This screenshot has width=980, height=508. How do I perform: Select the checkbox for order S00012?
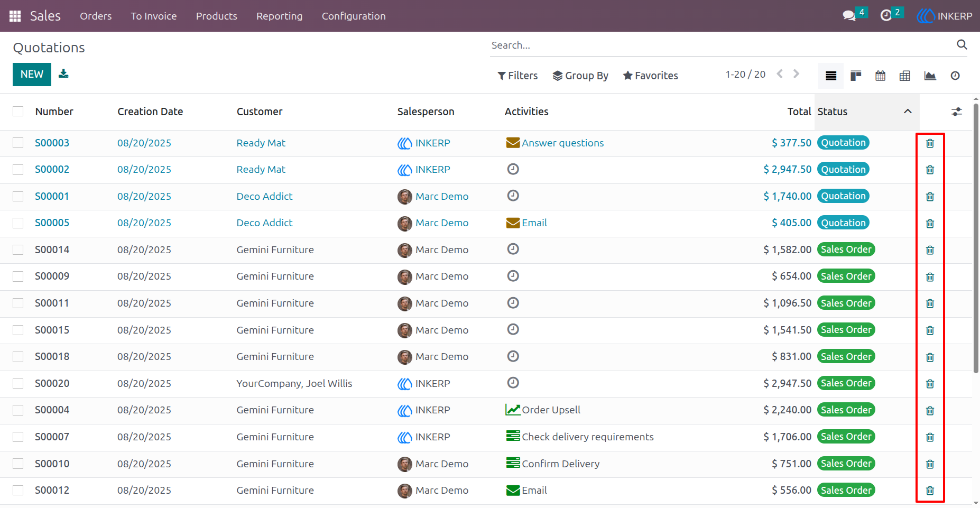coord(18,491)
